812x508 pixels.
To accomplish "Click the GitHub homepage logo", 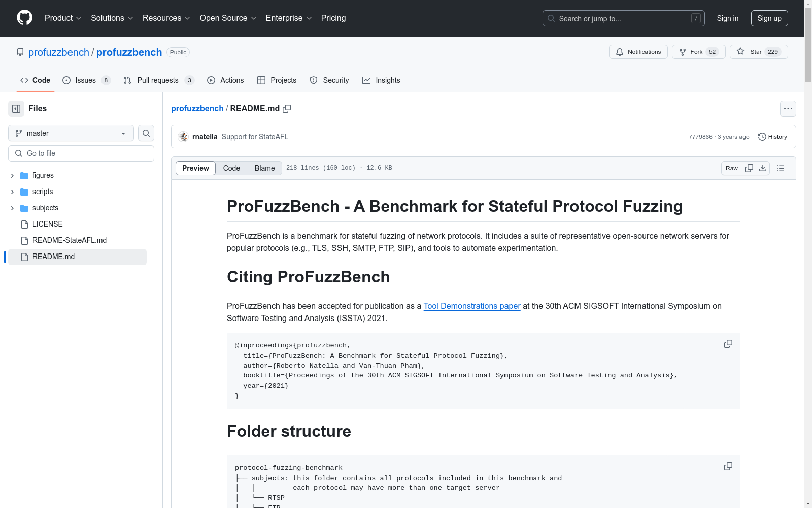I will [24, 18].
